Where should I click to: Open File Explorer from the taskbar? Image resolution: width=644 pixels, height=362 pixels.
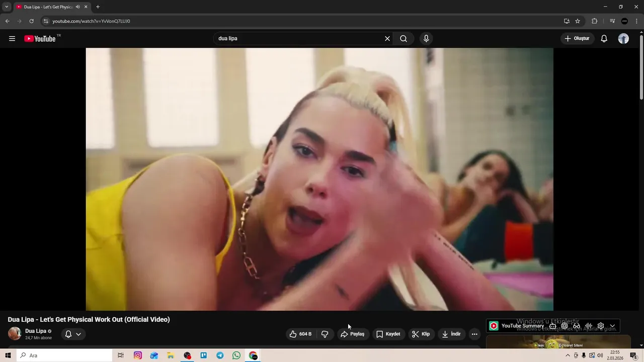(171, 355)
